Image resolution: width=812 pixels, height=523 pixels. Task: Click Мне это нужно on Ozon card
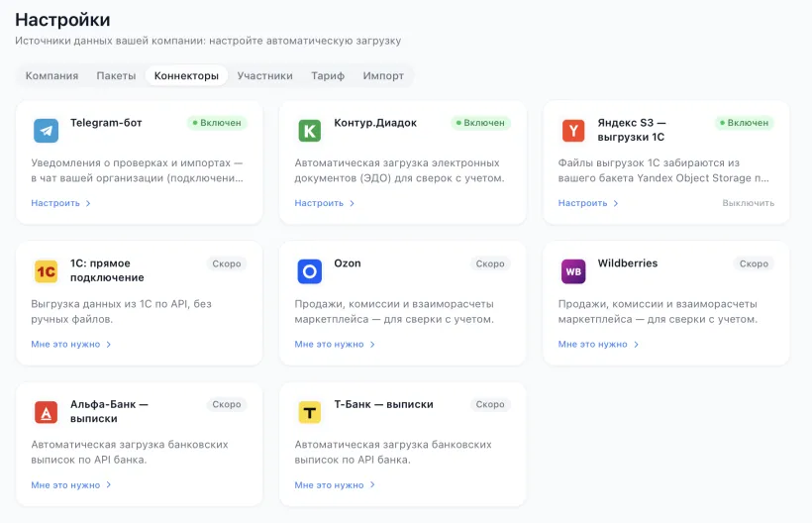click(335, 344)
